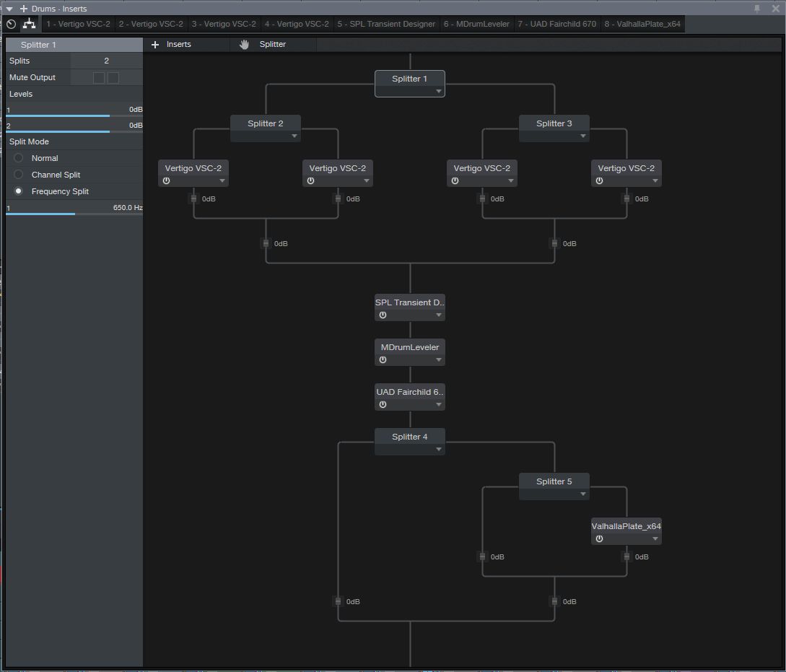Screen dimensions: 786x672
Task: Switch to the 2 - Vertigo VSC-2 tab
Action: point(151,24)
